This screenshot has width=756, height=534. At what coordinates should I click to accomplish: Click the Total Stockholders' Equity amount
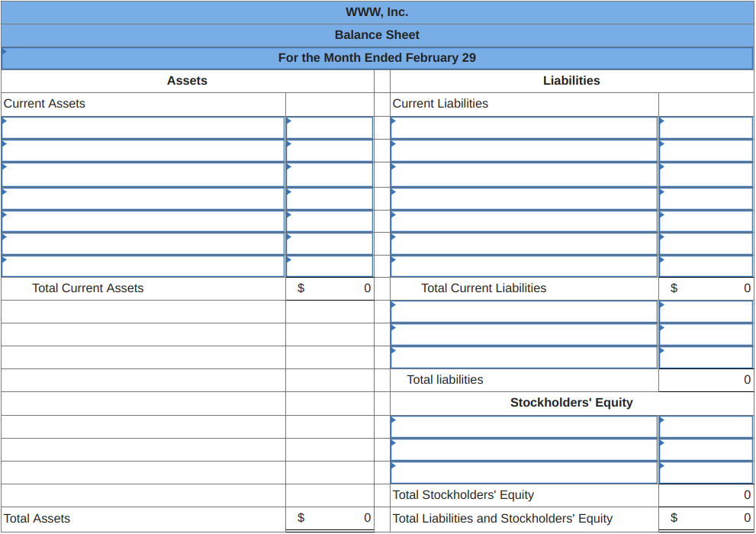coord(706,494)
